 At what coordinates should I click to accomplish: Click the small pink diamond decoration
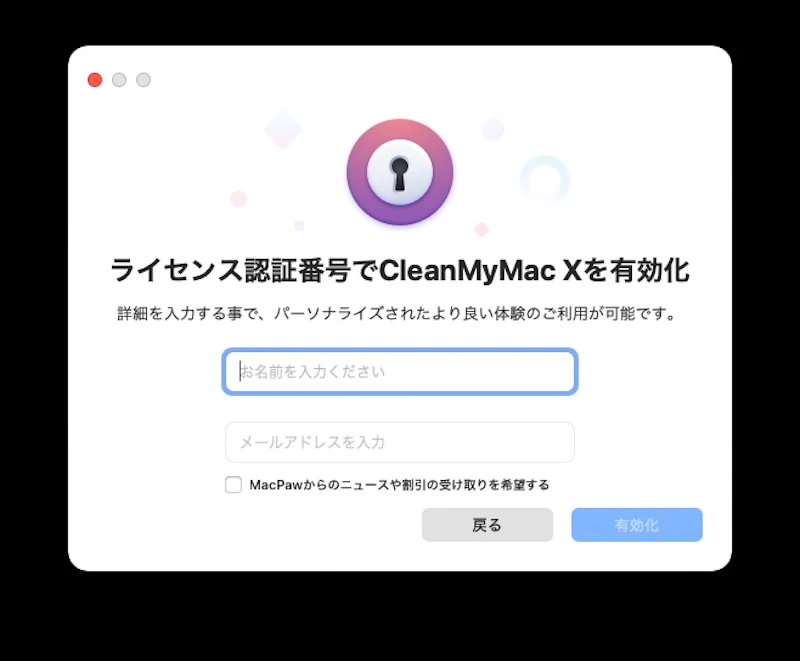click(482, 230)
